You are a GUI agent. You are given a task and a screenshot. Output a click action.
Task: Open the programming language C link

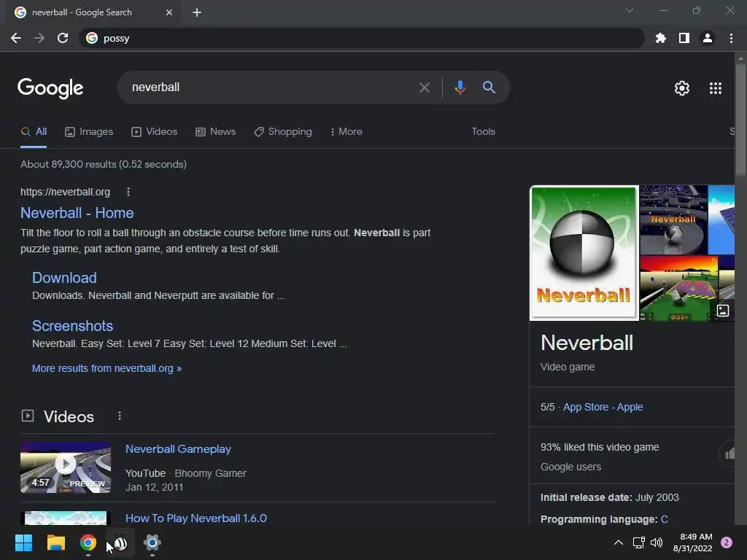(x=664, y=519)
